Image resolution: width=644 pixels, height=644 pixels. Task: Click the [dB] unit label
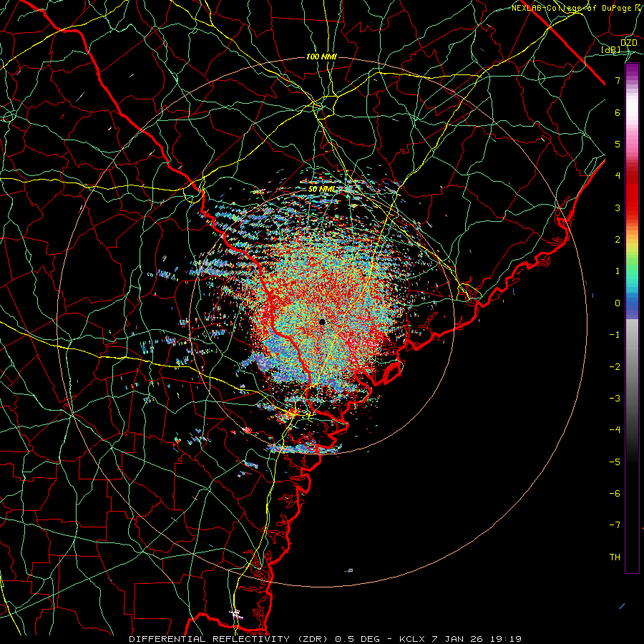click(x=611, y=49)
